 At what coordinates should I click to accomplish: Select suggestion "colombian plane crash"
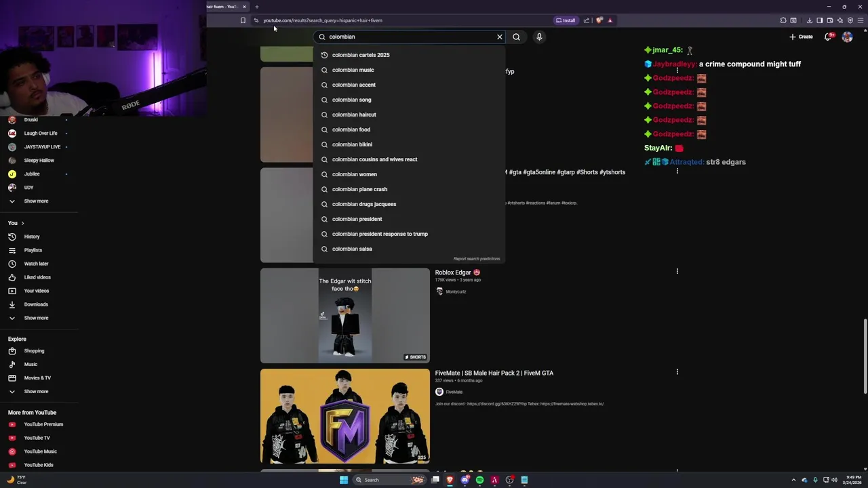(x=409, y=189)
